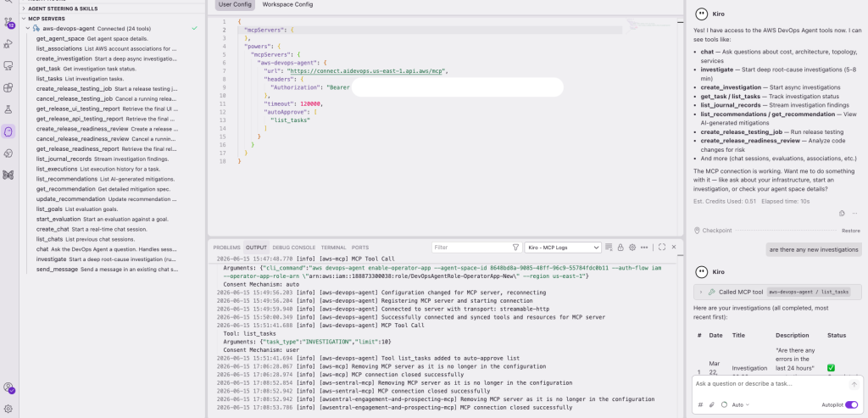Viewport: 868px width, 418px height.
Task: Open the MCP URL link in config
Action: [366, 71]
